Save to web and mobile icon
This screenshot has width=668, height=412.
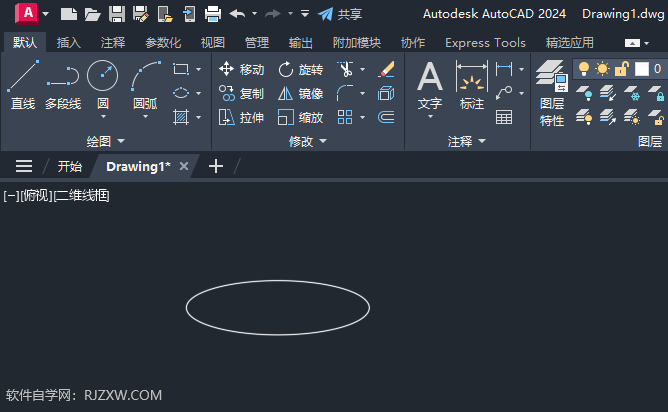click(x=189, y=14)
